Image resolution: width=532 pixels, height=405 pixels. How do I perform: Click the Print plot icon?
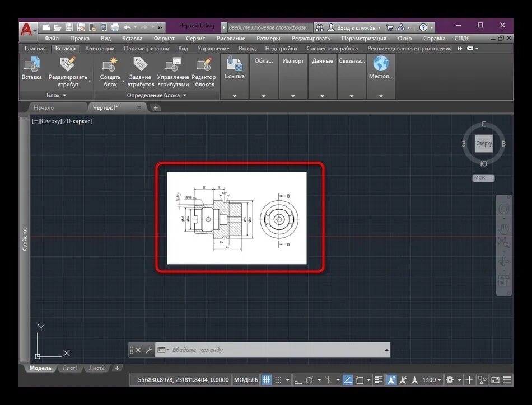115,27
